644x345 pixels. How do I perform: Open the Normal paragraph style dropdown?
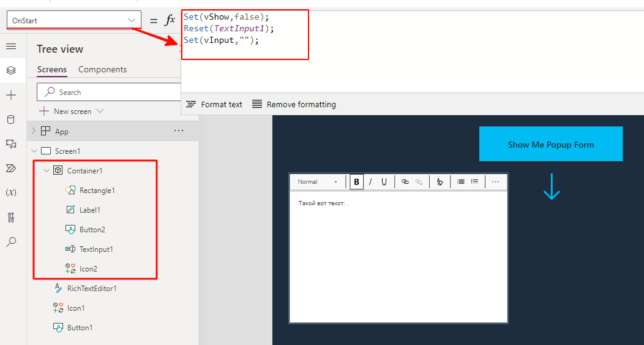tap(317, 182)
